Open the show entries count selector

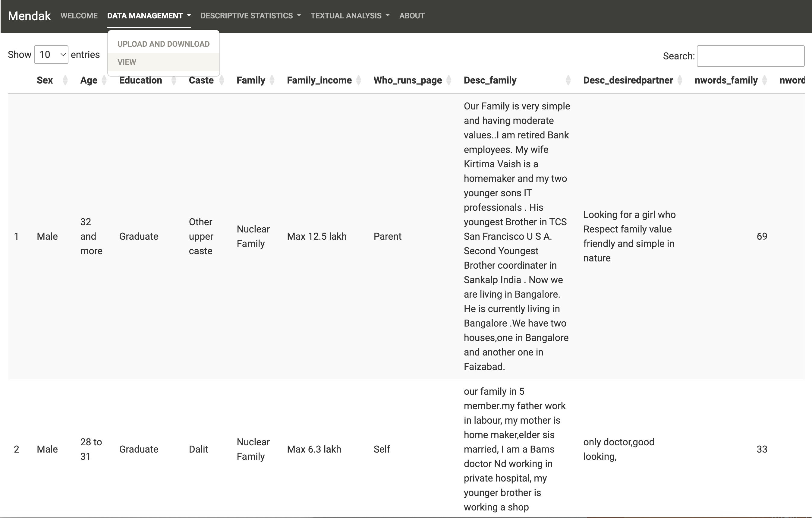(x=51, y=55)
